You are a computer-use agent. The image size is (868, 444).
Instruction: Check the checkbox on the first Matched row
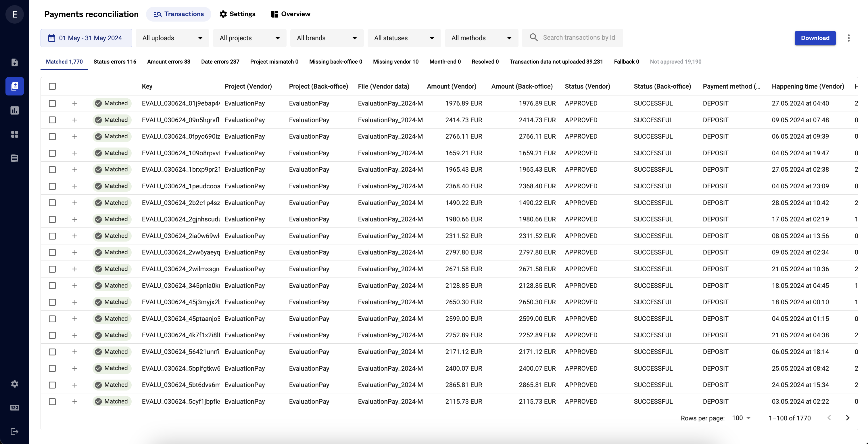(52, 104)
